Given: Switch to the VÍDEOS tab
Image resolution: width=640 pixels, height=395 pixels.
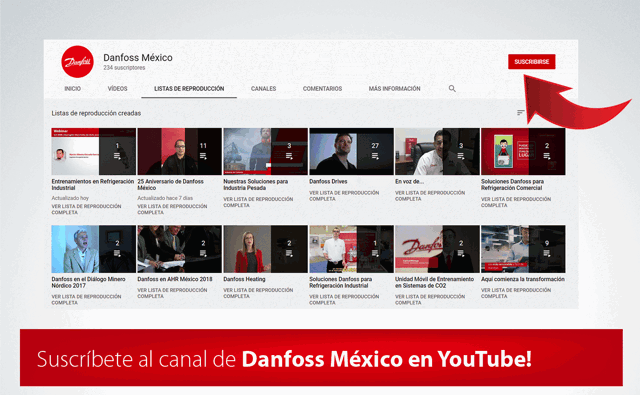Looking at the screenshot, I should pyautogui.click(x=118, y=89).
